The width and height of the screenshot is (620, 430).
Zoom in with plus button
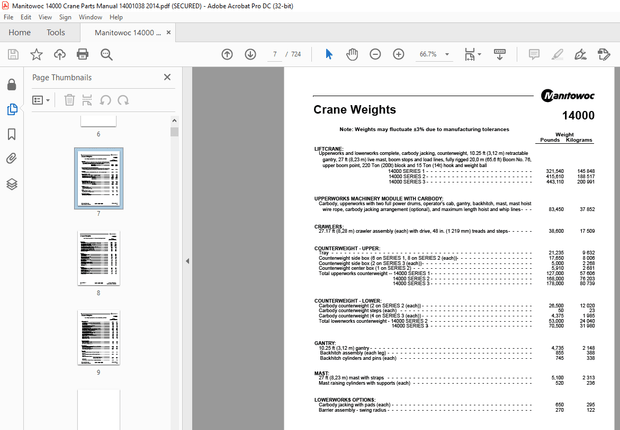399,54
